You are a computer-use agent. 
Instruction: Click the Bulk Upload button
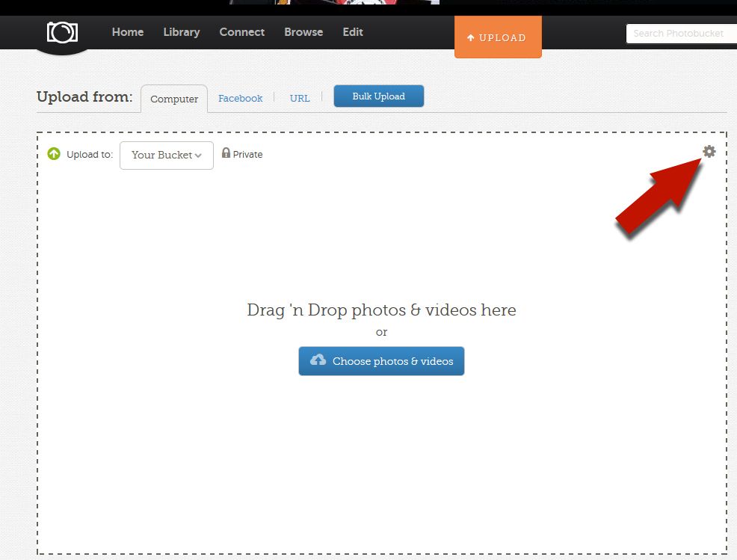pos(379,96)
